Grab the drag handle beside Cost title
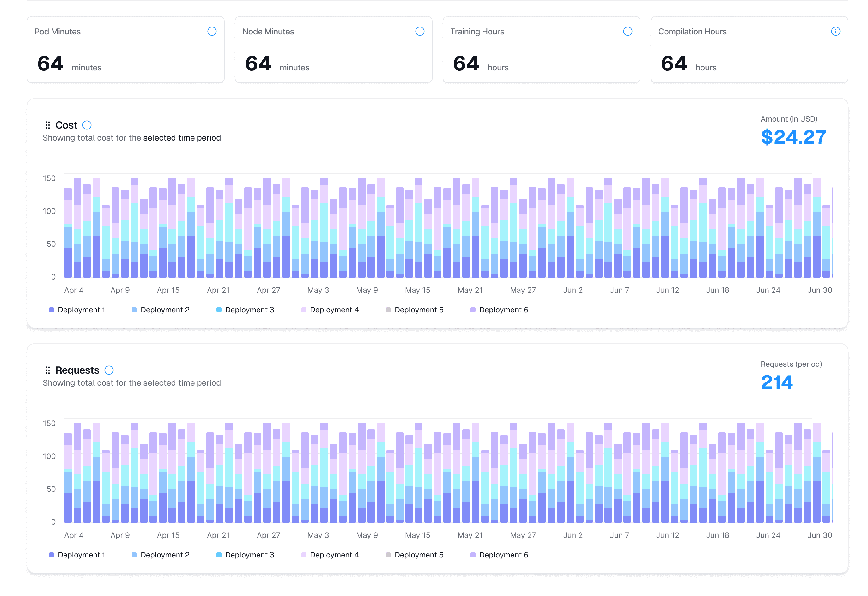 point(47,125)
